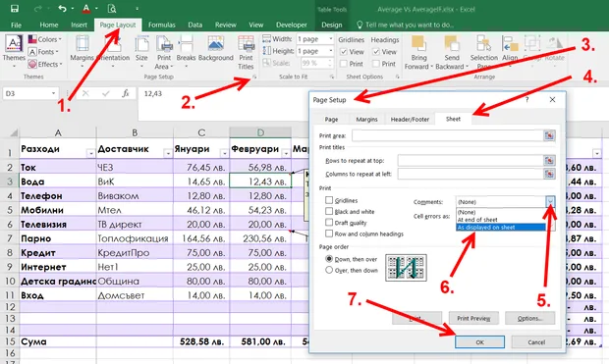Expand the Comments dropdown arrow
Image resolution: width=609 pixels, height=364 pixels.
550,201
